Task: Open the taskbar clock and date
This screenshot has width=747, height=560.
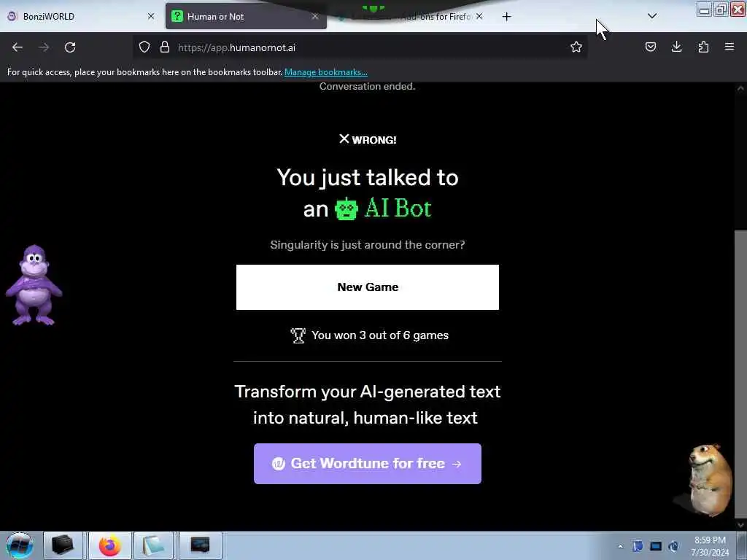Action: pos(710,546)
